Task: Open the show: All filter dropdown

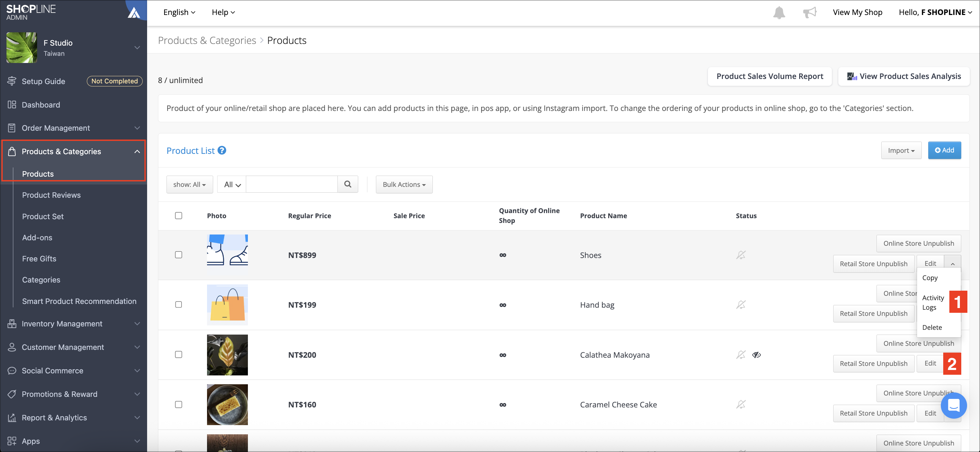Action: (x=189, y=184)
